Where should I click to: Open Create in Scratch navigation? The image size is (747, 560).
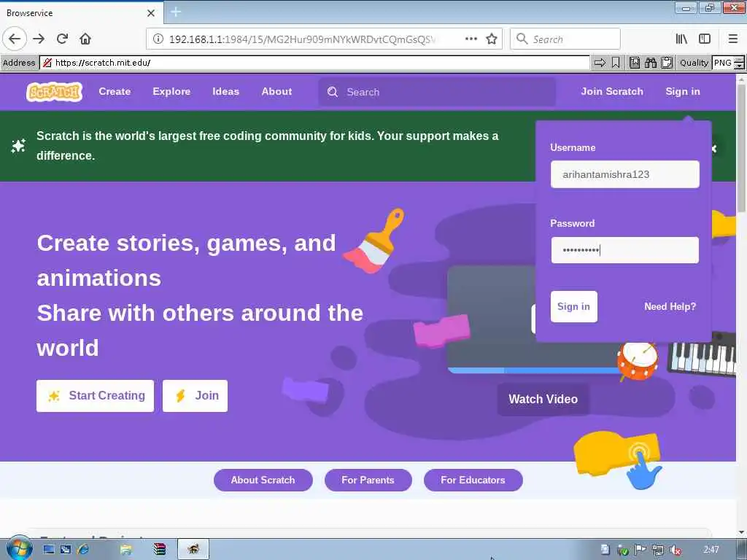pos(115,91)
